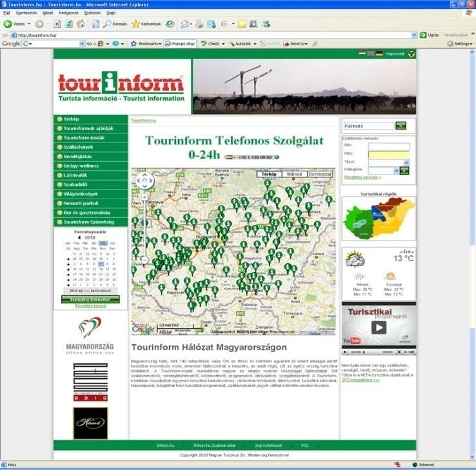Stop loading with the red X icon
The height and width of the screenshot is (470, 476).
coord(57,24)
